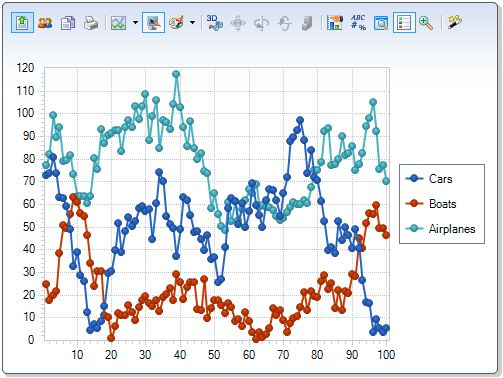
Task: Click the x-axis label 10
Action: 77,355
